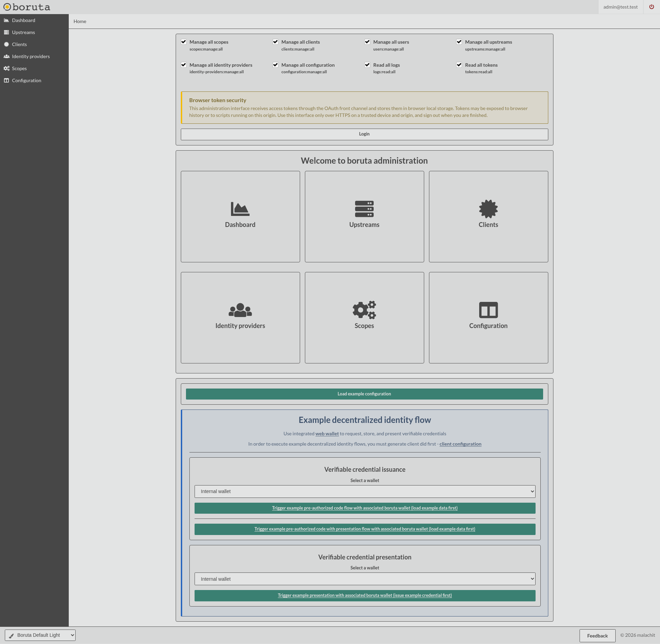Click the Configuration columns icon in sidebar
This screenshot has height=644, width=660.
tap(6, 80)
